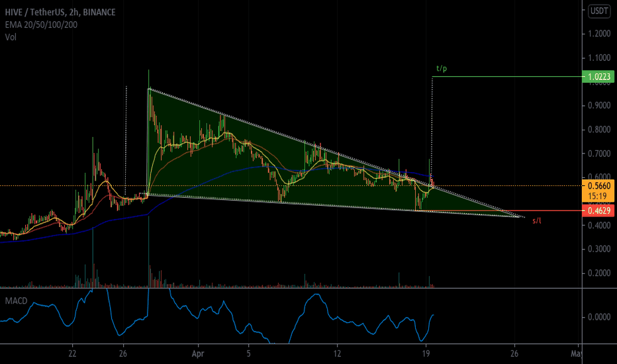Click the 22 date on time axis
Screen dimensions: 617x364
tap(72, 353)
